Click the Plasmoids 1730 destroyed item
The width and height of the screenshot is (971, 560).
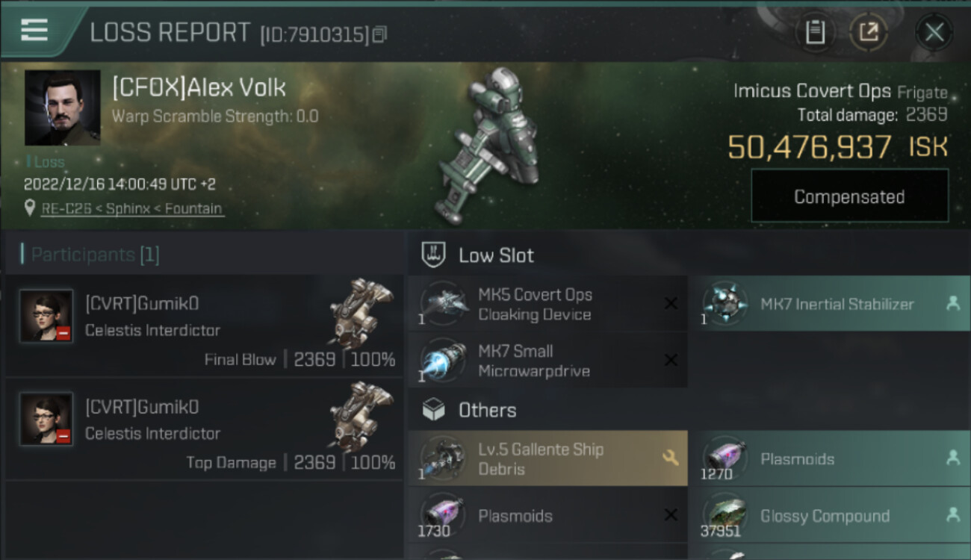(547, 515)
